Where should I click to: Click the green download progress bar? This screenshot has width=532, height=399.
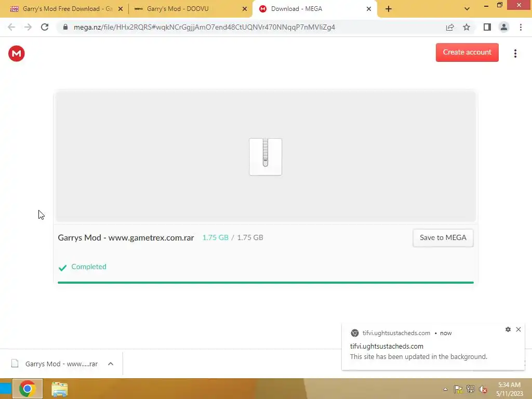click(x=265, y=282)
